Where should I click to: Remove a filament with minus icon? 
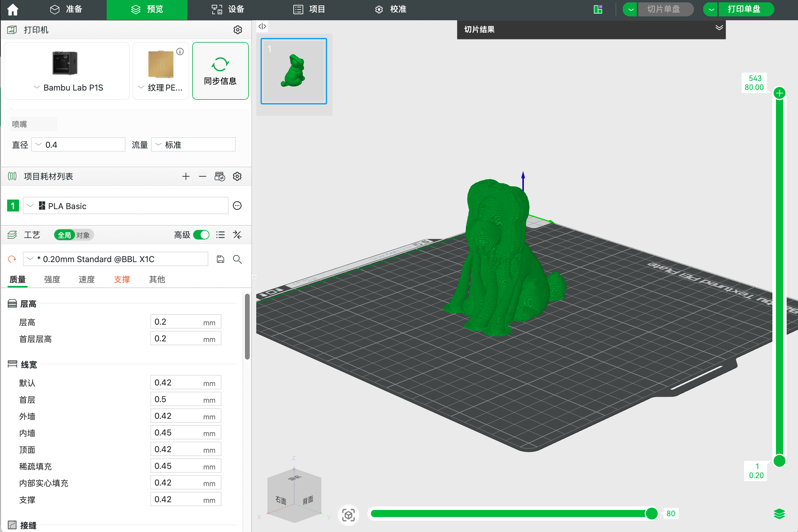(203, 176)
